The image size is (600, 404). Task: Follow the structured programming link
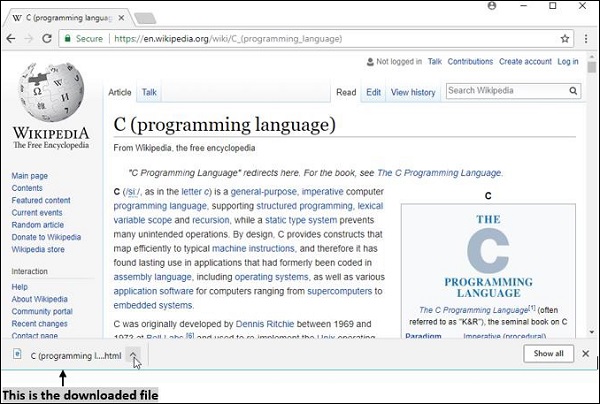pyautogui.click(x=304, y=206)
